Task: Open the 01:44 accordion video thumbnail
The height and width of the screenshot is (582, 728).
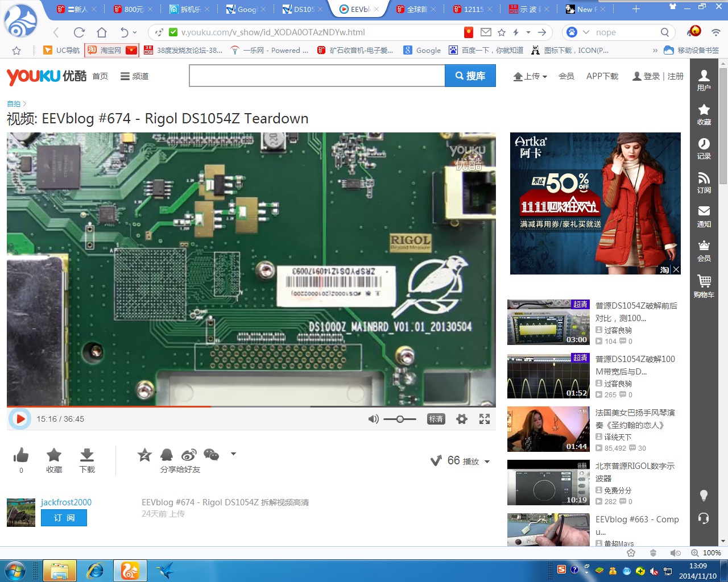Action: 548,429
